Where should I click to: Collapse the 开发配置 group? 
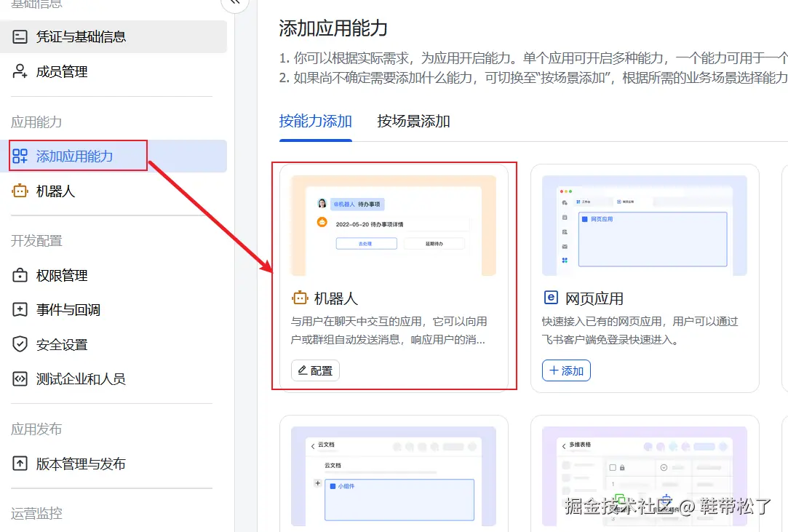[35, 240]
